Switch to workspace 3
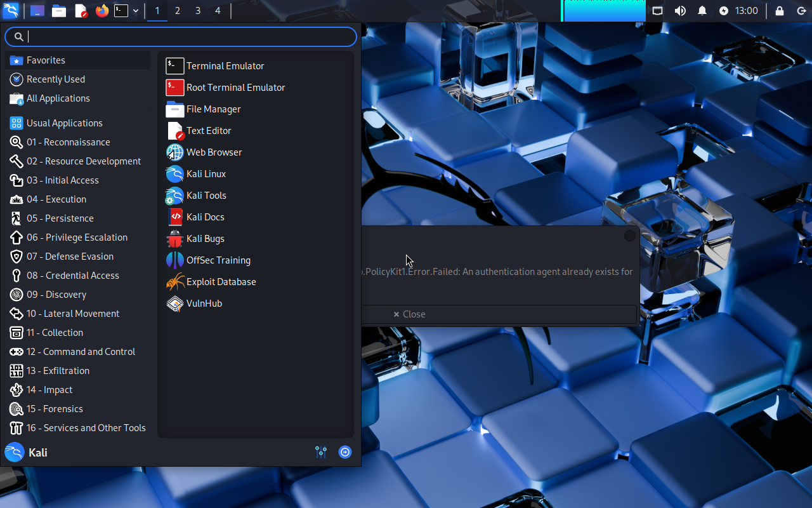The height and width of the screenshot is (508, 812). [198, 11]
